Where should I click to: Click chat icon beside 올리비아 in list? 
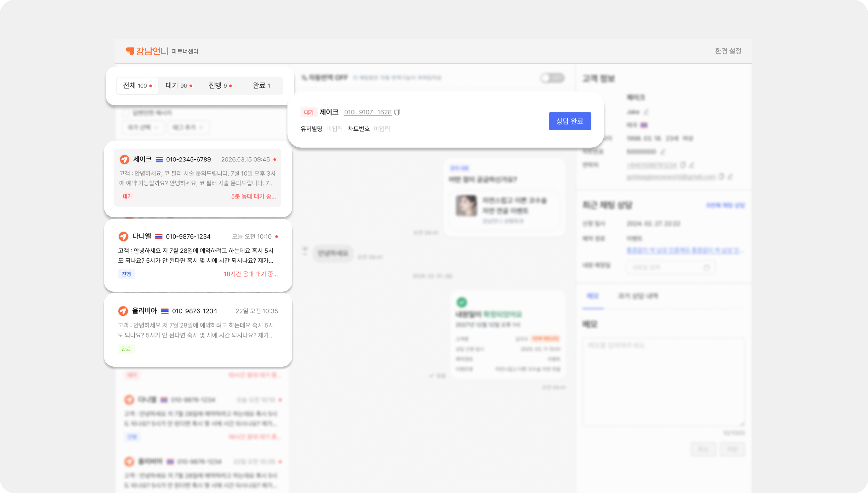pyautogui.click(x=123, y=311)
